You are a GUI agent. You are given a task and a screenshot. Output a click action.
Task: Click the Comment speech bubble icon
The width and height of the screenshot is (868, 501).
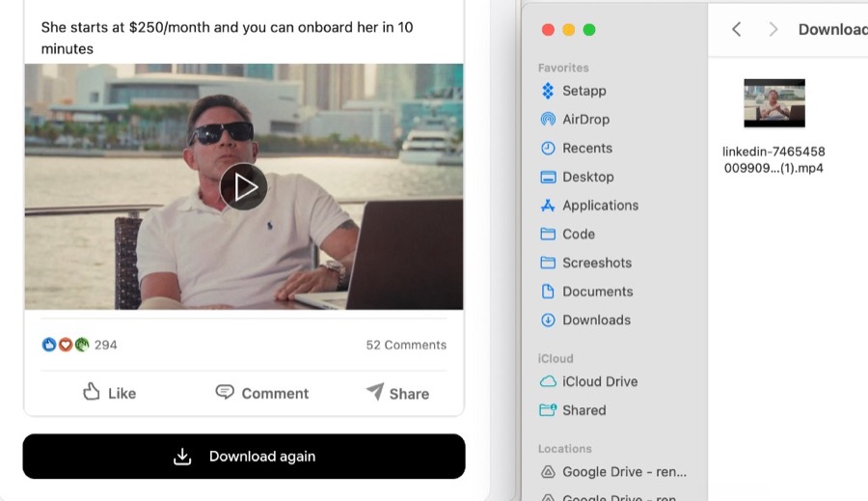(224, 392)
